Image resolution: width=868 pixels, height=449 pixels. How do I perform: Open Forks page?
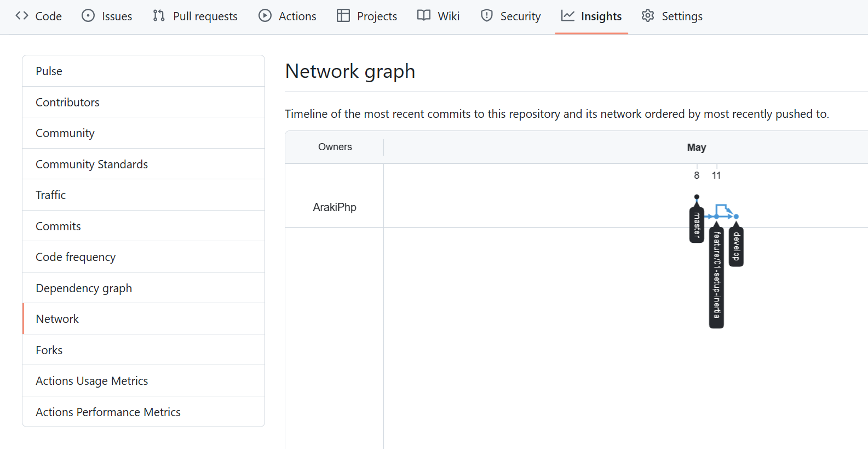[143, 350]
